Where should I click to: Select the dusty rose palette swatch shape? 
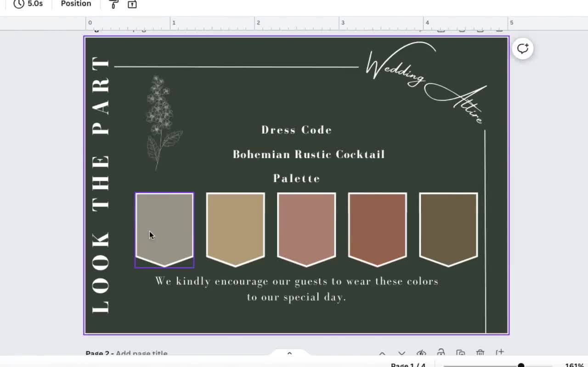pos(306,229)
